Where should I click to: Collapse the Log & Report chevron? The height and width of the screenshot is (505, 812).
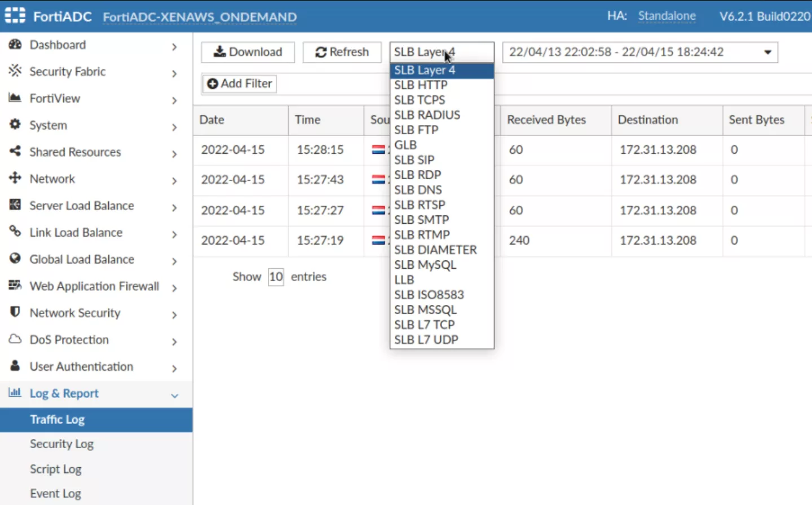(x=174, y=396)
